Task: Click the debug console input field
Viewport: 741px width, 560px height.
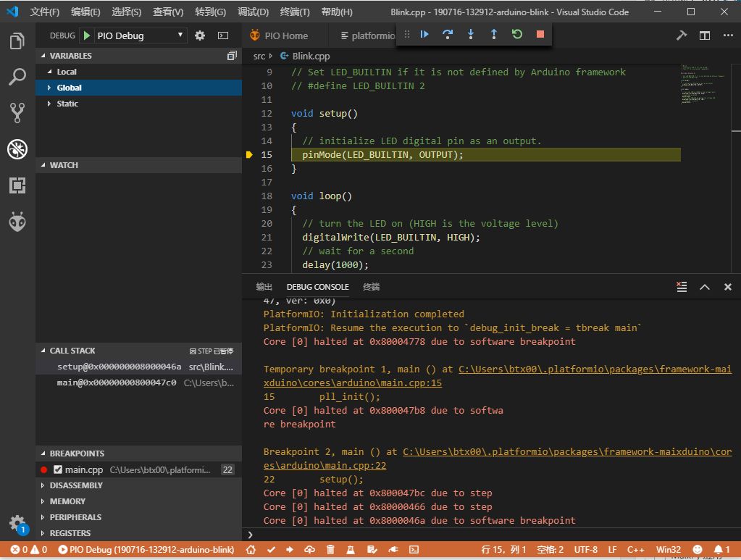Action: pos(493,535)
